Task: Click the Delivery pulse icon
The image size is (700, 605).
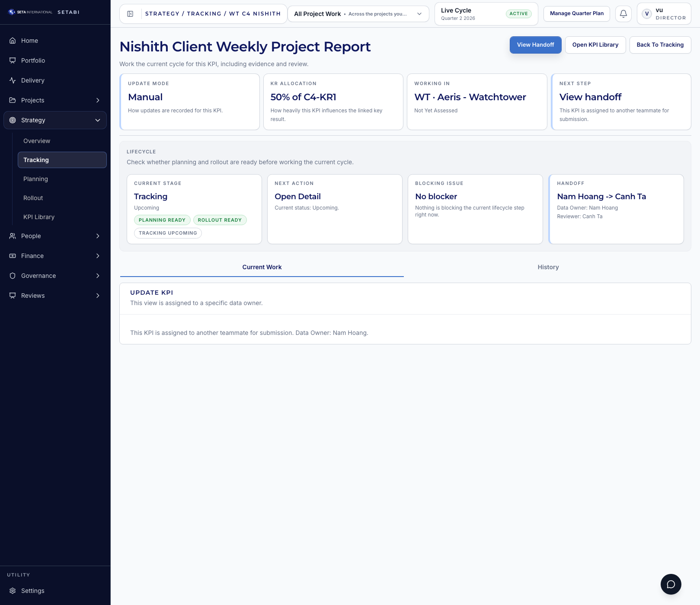Action: (13, 80)
